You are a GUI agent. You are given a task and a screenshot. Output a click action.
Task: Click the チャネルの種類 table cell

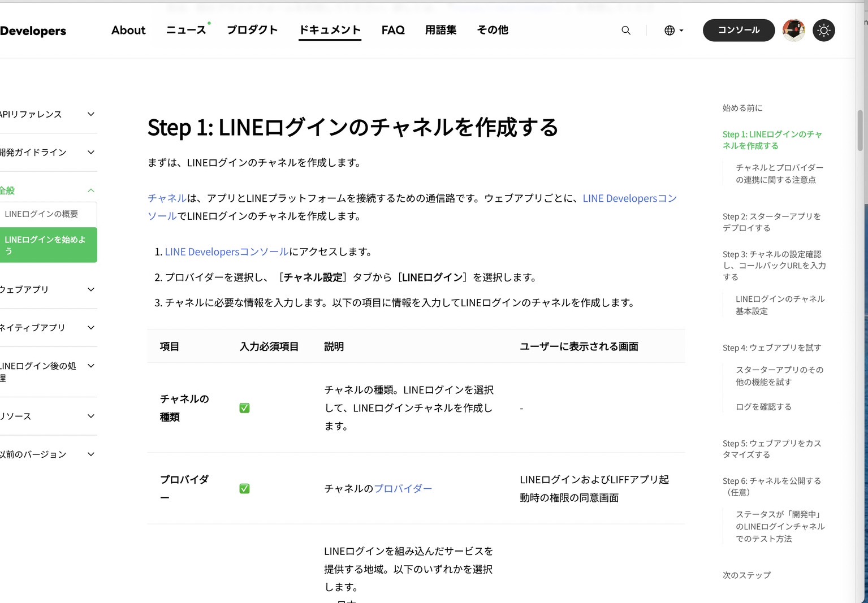click(184, 408)
